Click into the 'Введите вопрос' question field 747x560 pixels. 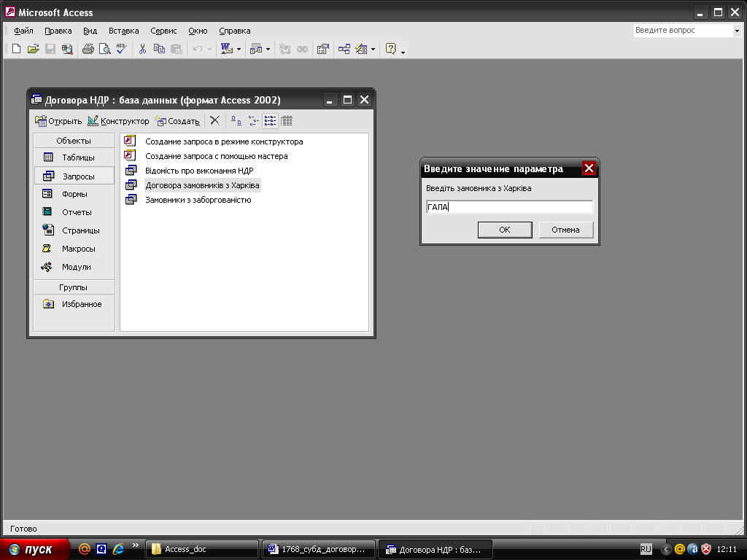[x=683, y=31]
